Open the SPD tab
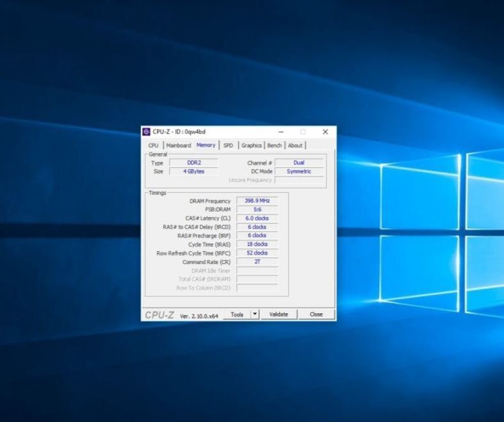The height and width of the screenshot is (422, 504). (228, 145)
